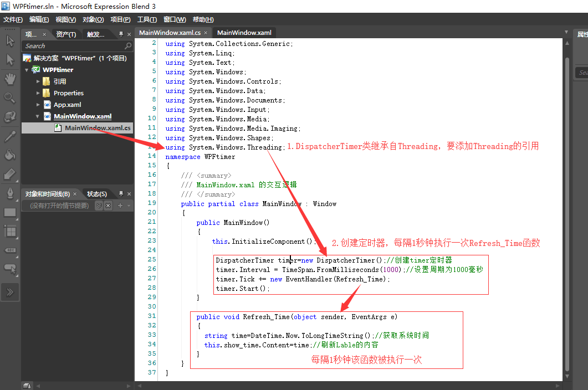Close the Projects panel group
The width and height of the screenshot is (588, 390).
click(x=129, y=34)
